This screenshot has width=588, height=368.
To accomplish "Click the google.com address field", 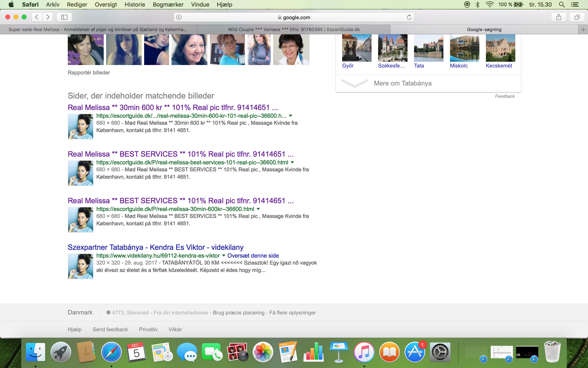I will point(294,17).
